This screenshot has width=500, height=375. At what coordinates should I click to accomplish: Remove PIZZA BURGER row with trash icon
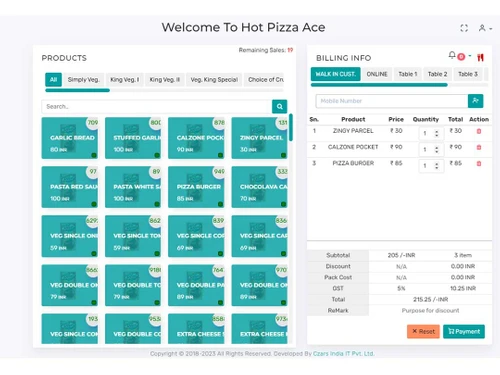click(x=479, y=163)
